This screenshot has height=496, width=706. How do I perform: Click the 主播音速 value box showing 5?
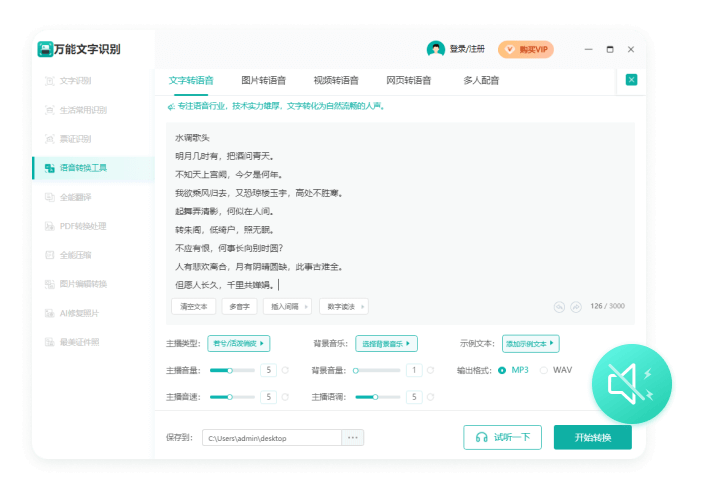[268, 397]
